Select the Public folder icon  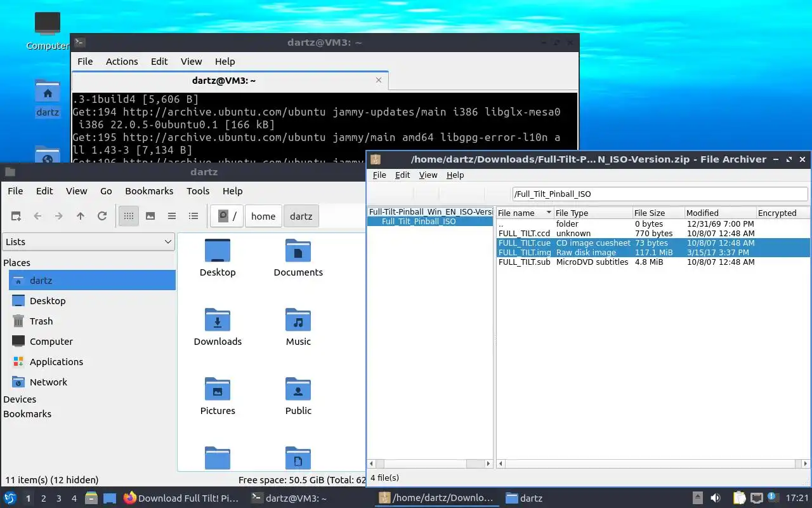[298, 396]
